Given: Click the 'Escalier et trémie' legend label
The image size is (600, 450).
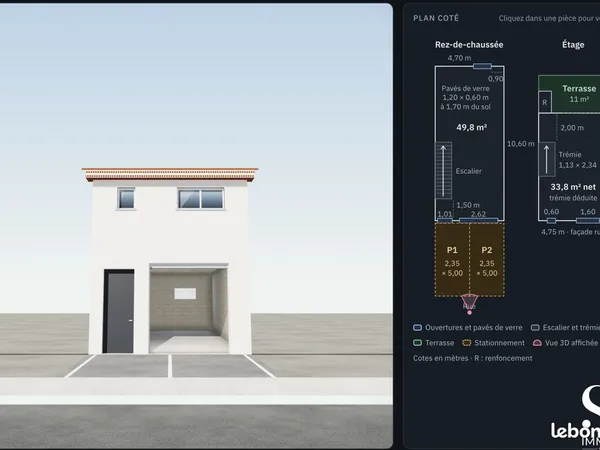Looking at the screenshot, I should (571, 328).
